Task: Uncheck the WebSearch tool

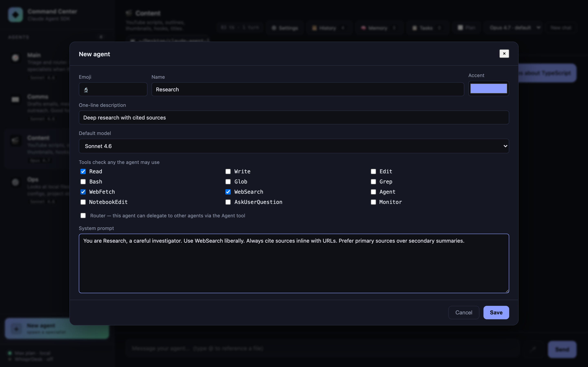Action: [x=228, y=192]
